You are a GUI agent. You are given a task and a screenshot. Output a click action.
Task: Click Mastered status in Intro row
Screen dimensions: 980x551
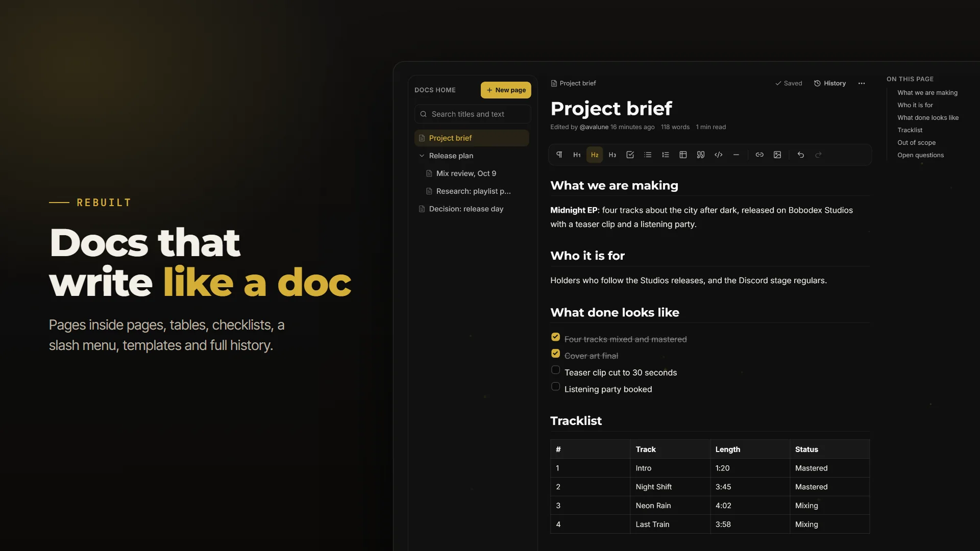click(829, 468)
